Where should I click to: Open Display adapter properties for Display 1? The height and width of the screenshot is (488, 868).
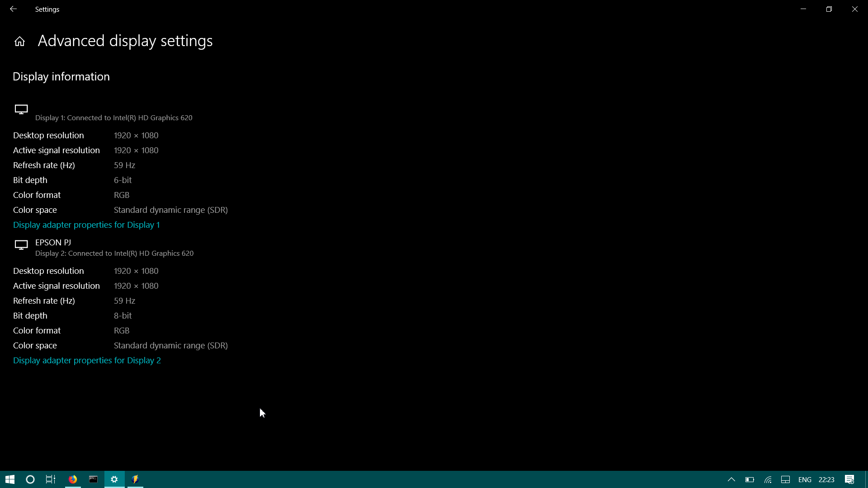86,225
